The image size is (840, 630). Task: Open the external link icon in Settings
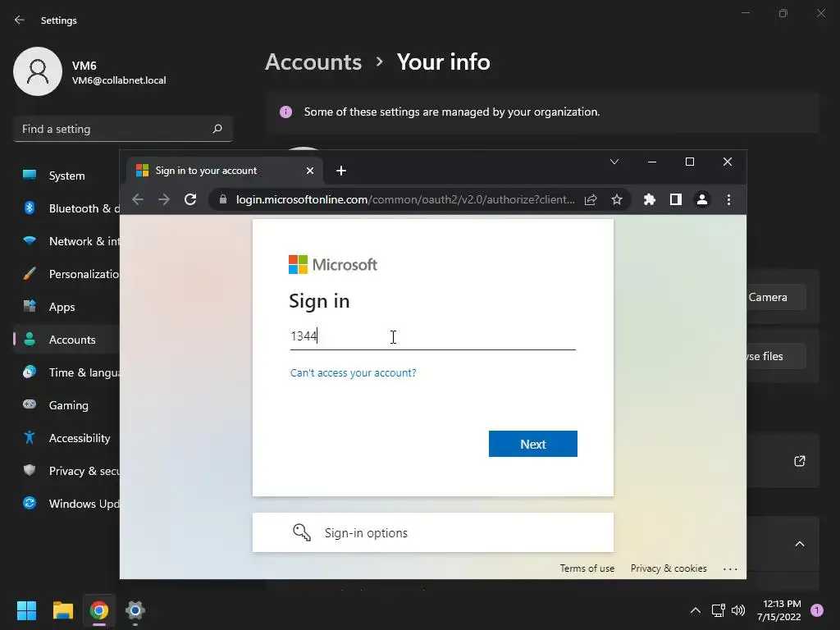click(799, 461)
